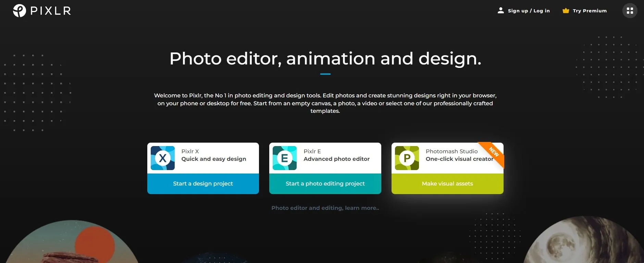Click the orange NEW ribbon badge
This screenshot has height=263, width=644.
[493, 152]
